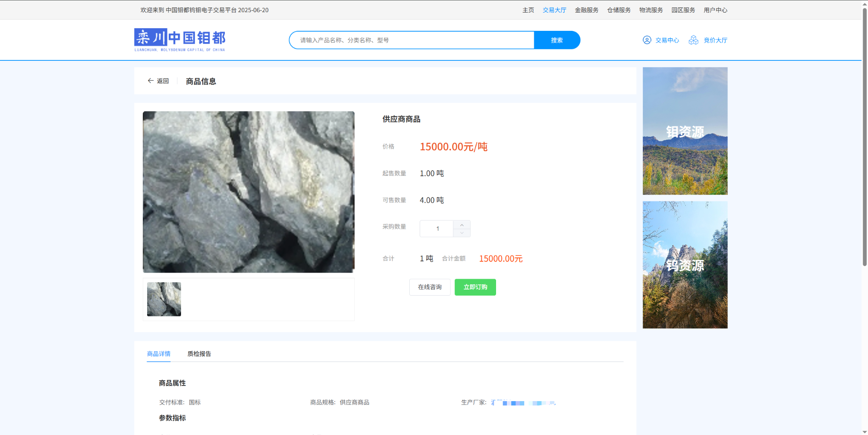Select the 商品详情 tab

tap(158, 354)
